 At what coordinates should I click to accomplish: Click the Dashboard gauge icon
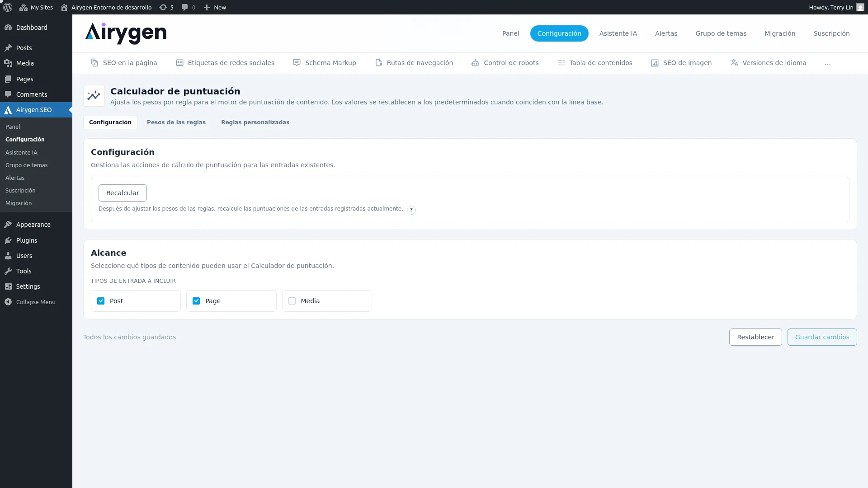pos(8,28)
